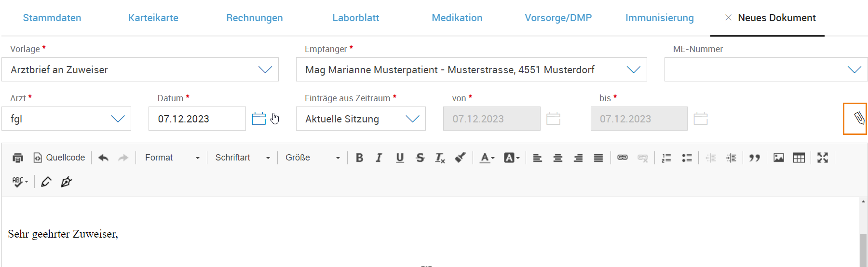
Task: Insert a block quote
Action: (754, 158)
